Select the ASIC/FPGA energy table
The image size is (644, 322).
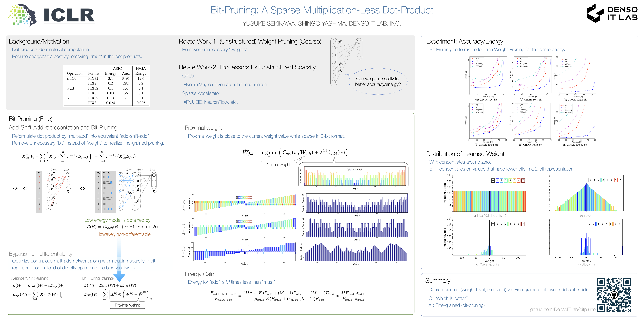(107, 86)
